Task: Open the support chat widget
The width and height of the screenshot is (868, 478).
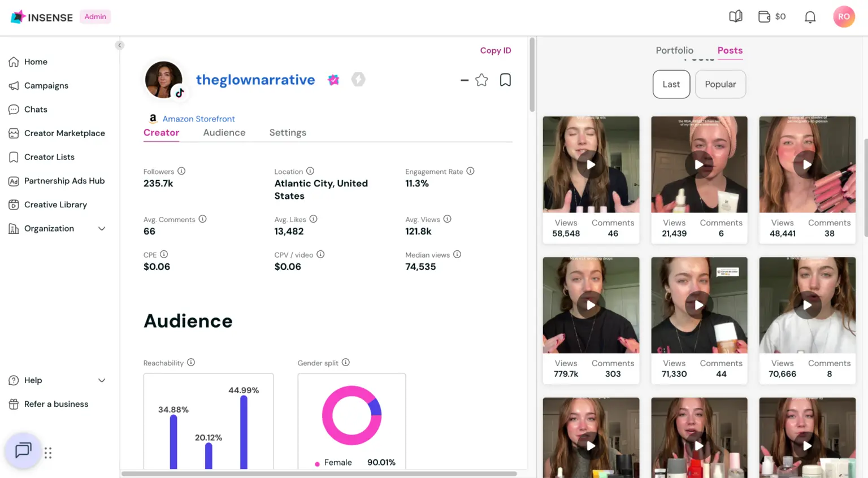Action: click(23, 450)
